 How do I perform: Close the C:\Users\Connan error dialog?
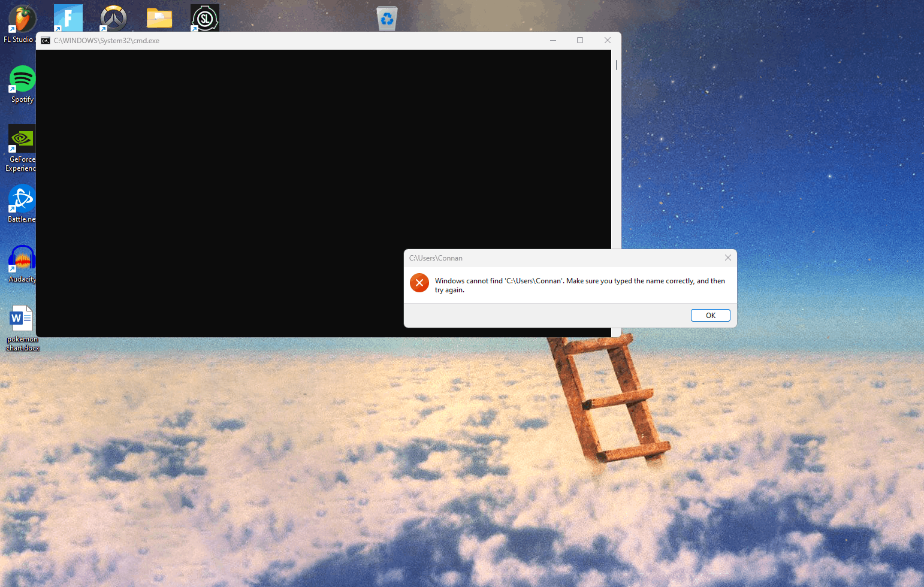click(x=728, y=258)
